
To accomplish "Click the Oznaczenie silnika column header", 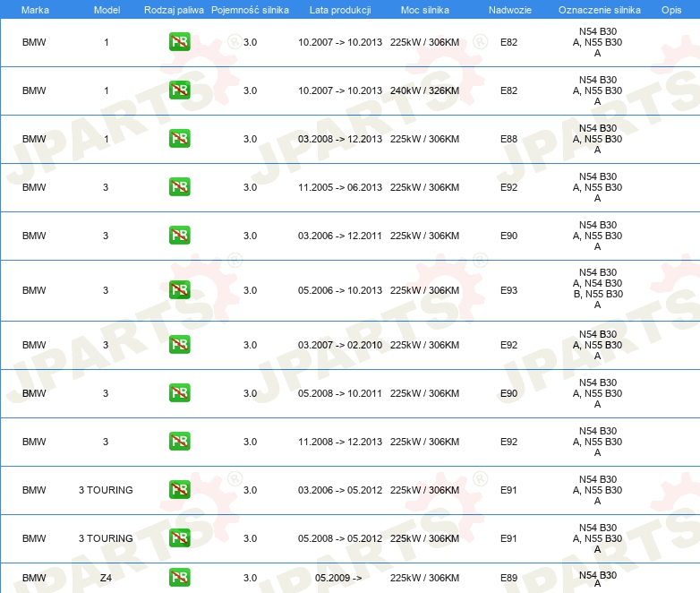I will click(599, 10).
